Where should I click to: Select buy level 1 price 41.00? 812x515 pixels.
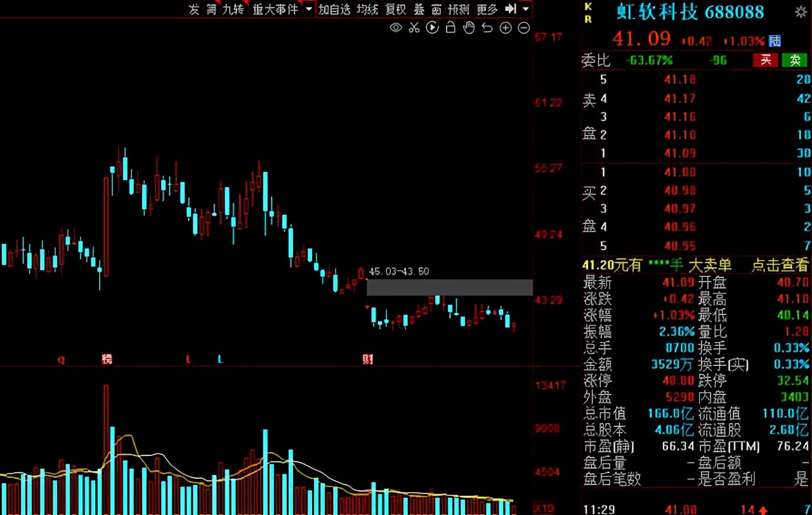[680, 173]
